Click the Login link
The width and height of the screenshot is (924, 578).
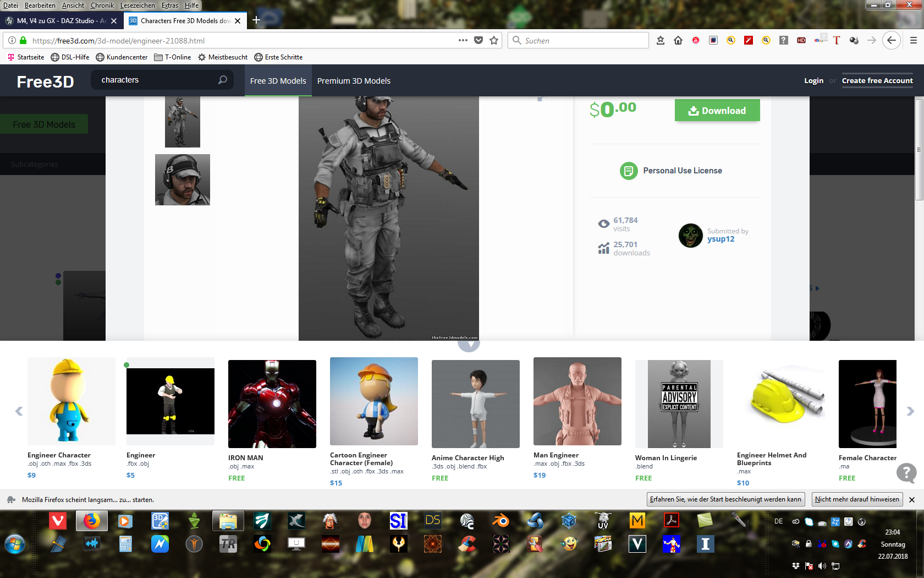[813, 80]
